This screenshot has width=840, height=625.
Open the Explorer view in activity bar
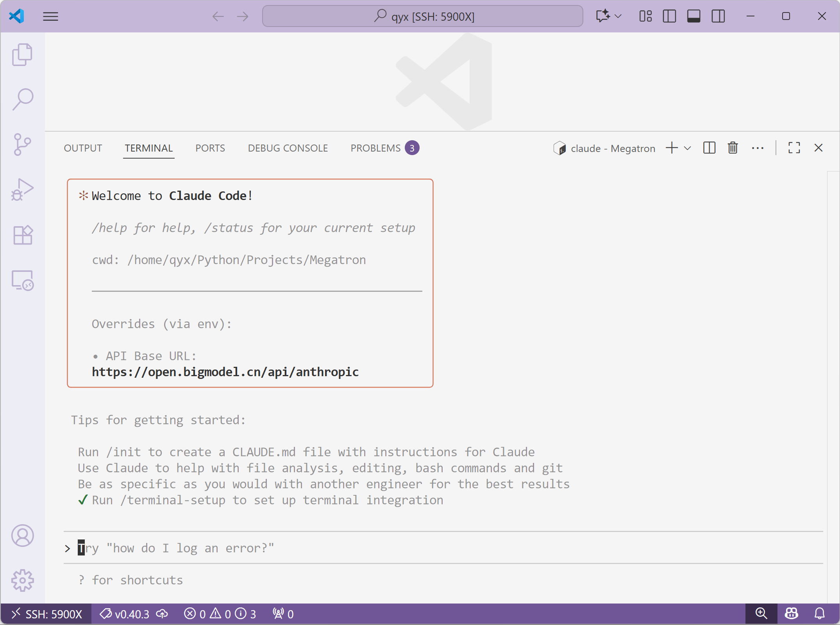22,55
